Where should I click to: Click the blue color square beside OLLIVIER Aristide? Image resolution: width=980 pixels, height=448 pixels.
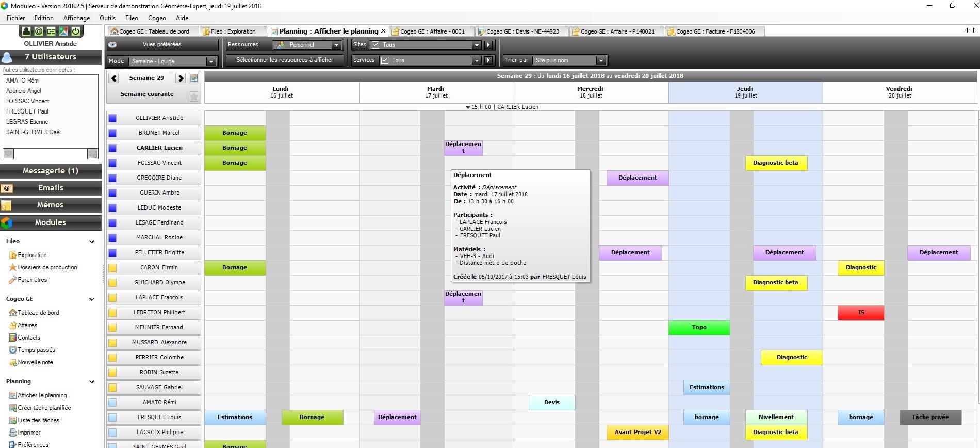point(112,118)
